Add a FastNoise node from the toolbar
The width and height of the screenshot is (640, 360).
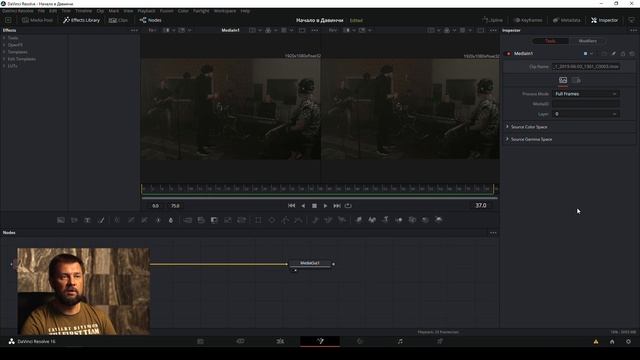74,220
